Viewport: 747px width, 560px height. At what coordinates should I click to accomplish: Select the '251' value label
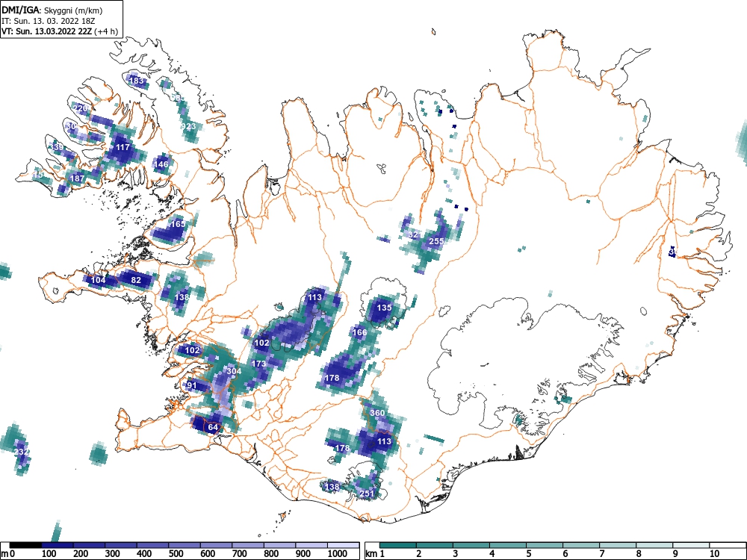tap(367, 494)
